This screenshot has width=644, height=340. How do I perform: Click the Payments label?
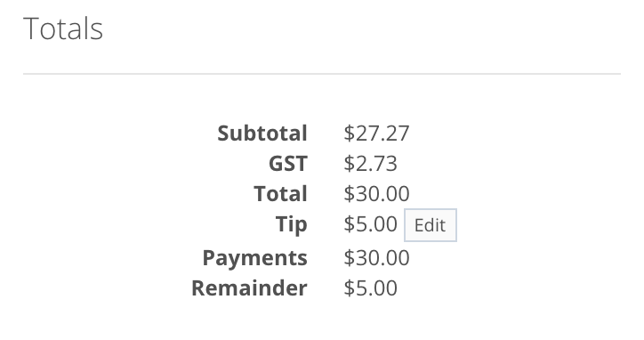254,258
